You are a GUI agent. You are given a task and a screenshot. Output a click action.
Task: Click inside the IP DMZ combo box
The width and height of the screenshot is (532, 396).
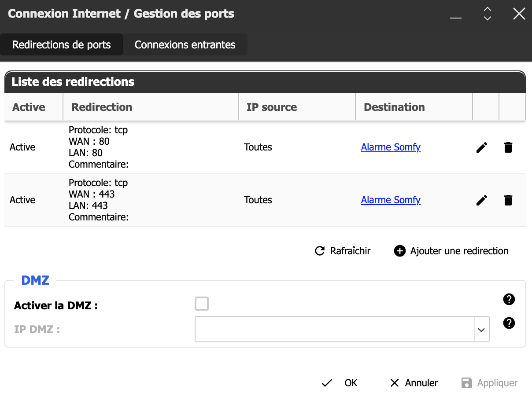click(334, 329)
